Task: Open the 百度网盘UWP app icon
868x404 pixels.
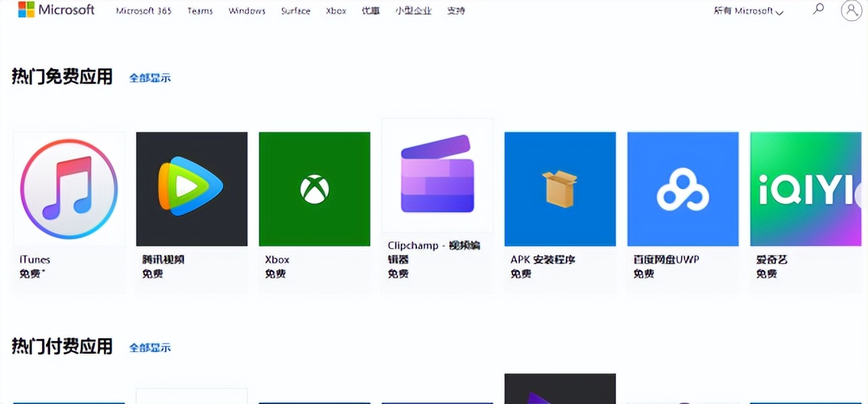Action: point(682,188)
